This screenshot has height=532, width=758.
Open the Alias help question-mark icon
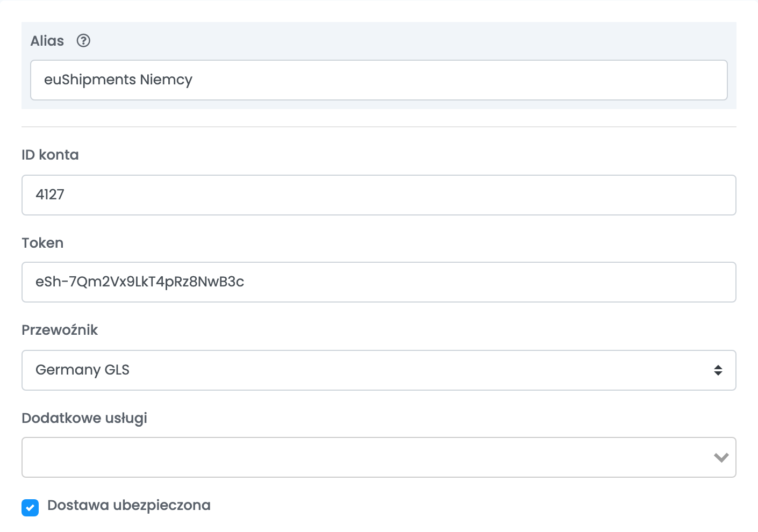tap(83, 41)
